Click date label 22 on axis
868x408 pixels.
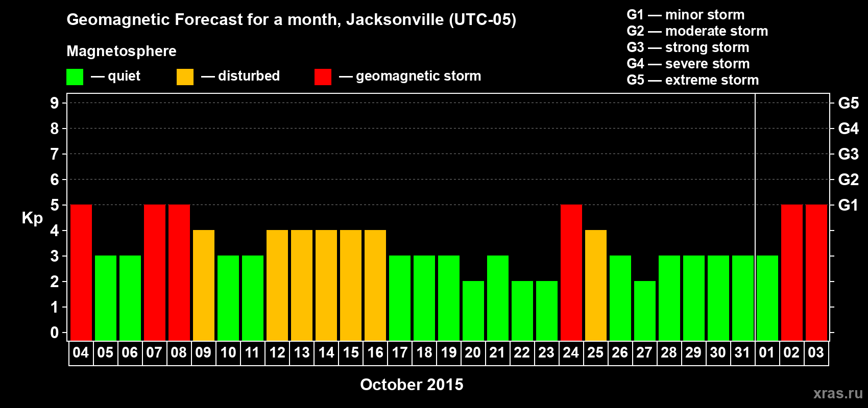coord(522,353)
